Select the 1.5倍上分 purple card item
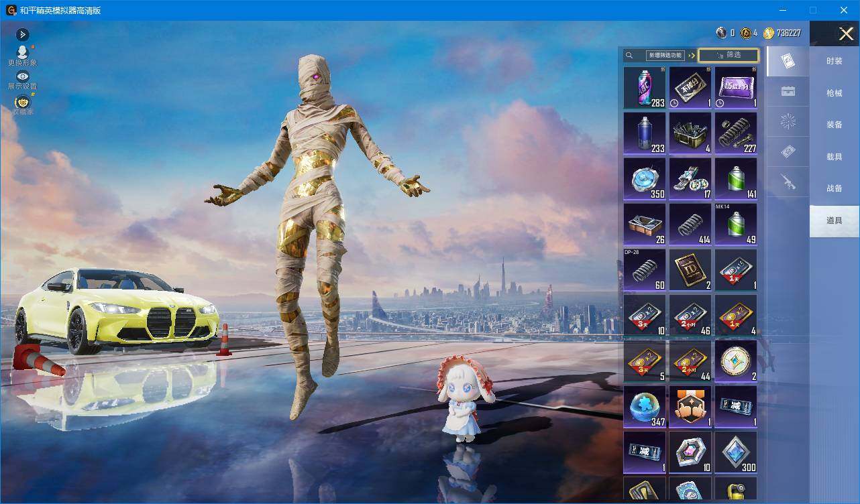This screenshot has height=504, width=860. click(x=736, y=87)
